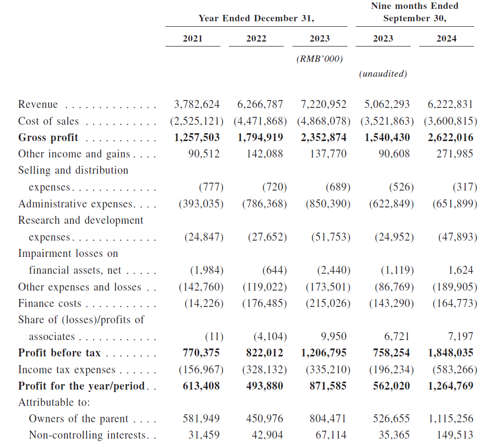Image resolution: width=484 pixels, height=448 pixels.
Task: Click the "Profit before tax" row label
Action: 59,353
